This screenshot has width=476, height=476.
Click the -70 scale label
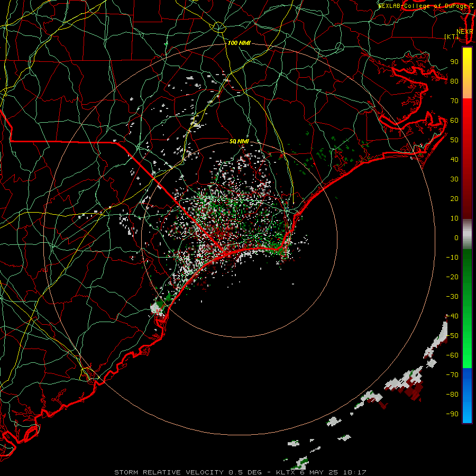tap(452, 375)
